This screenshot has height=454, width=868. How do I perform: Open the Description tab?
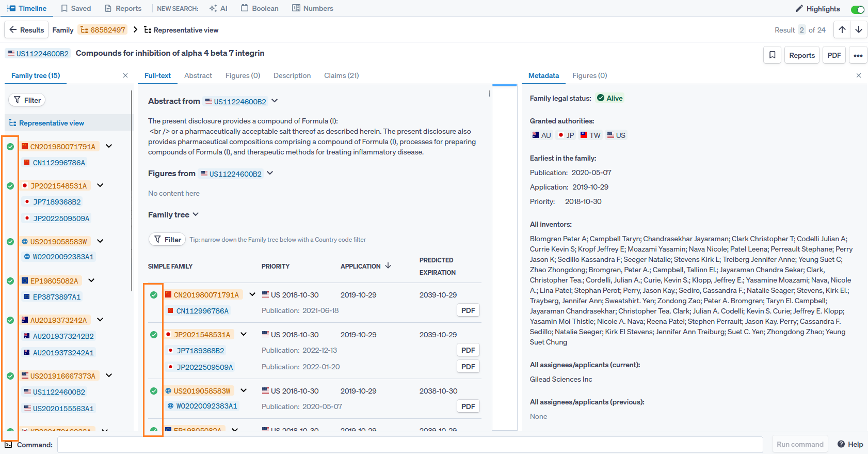coord(292,75)
